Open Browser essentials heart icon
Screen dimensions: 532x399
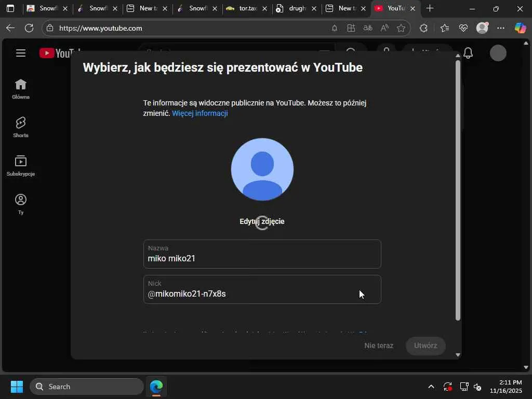pos(463,28)
